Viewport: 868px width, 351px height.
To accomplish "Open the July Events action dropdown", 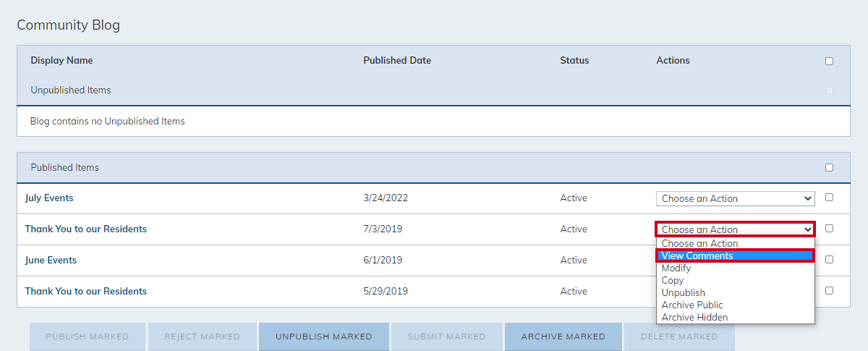I will tap(735, 198).
